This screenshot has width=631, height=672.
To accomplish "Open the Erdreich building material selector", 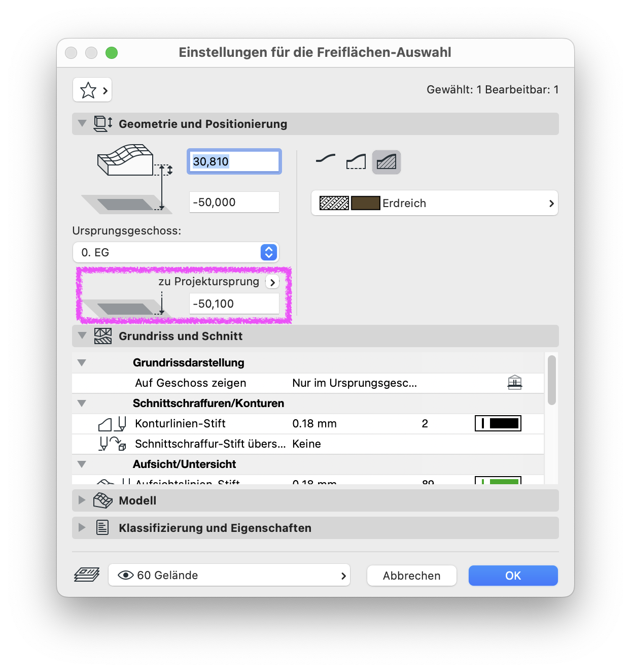I will click(x=435, y=203).
